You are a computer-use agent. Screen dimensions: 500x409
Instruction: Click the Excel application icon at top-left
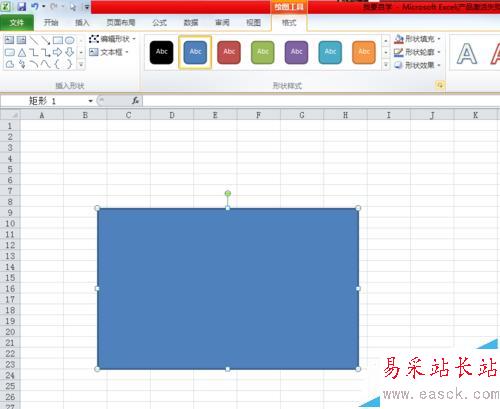pyautogui.click(x=6, y=6)
